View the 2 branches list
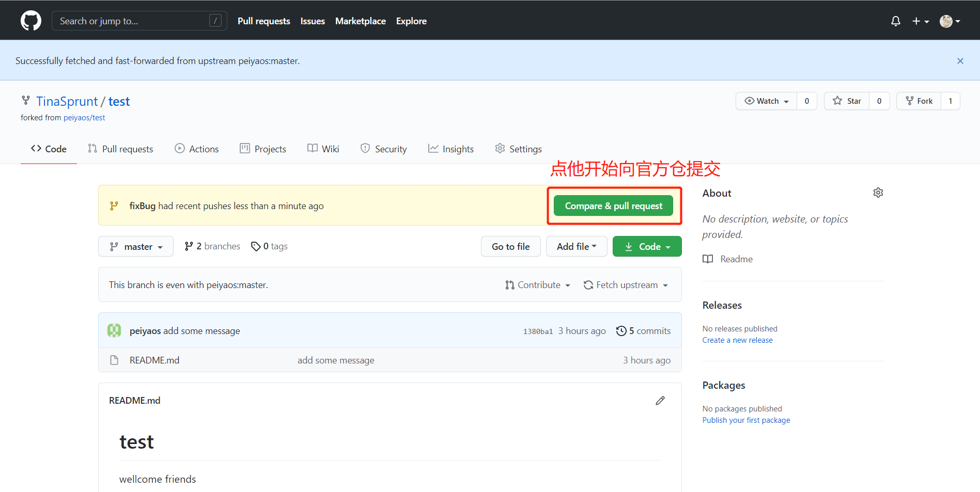 212,246
